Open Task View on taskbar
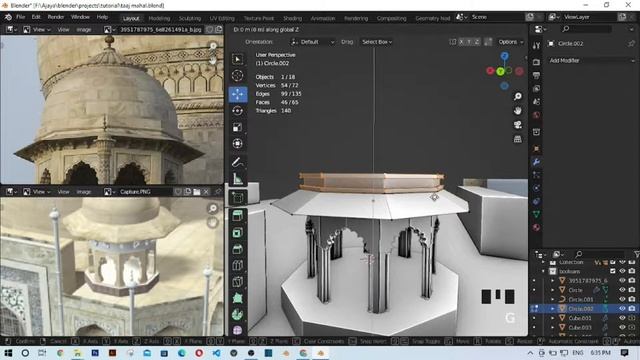 point(42,353)
